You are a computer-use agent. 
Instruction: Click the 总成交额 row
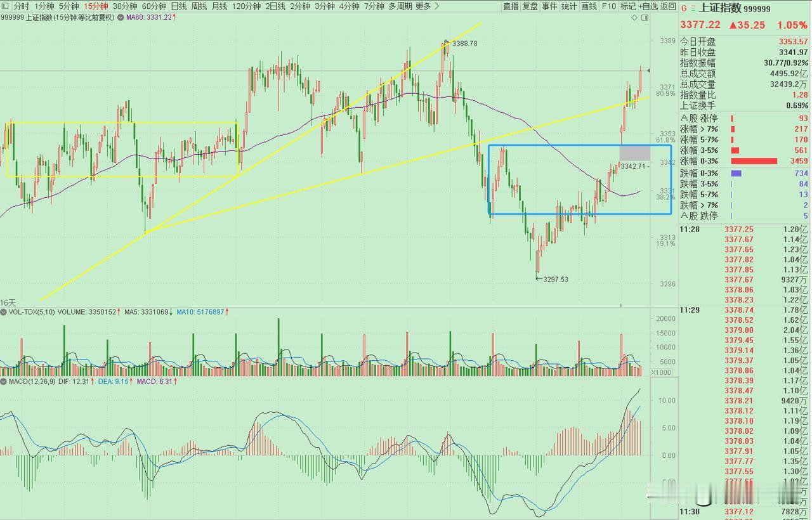744,74
